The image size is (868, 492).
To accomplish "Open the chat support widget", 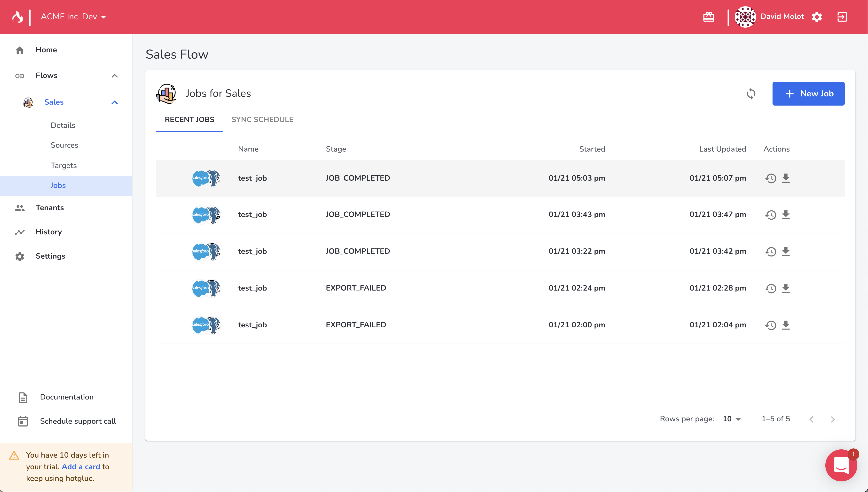I will pyautogui.click(x=841, y=466).
